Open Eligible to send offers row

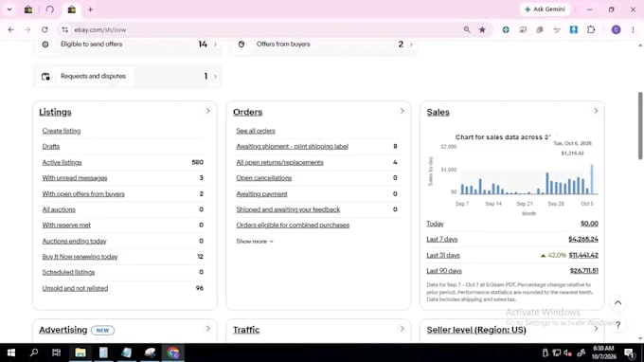pos(127,45)
